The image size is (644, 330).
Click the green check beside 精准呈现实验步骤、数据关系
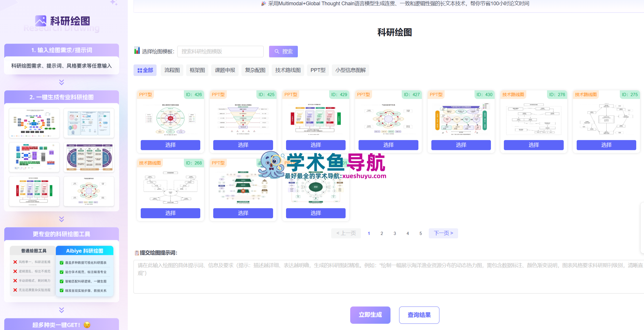61,291
